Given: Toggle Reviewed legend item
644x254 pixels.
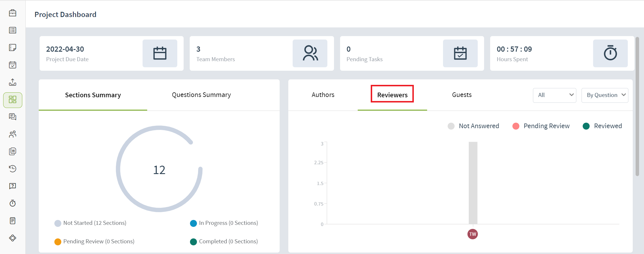Looking at the screenshot, I should click(x=602, y=126).
